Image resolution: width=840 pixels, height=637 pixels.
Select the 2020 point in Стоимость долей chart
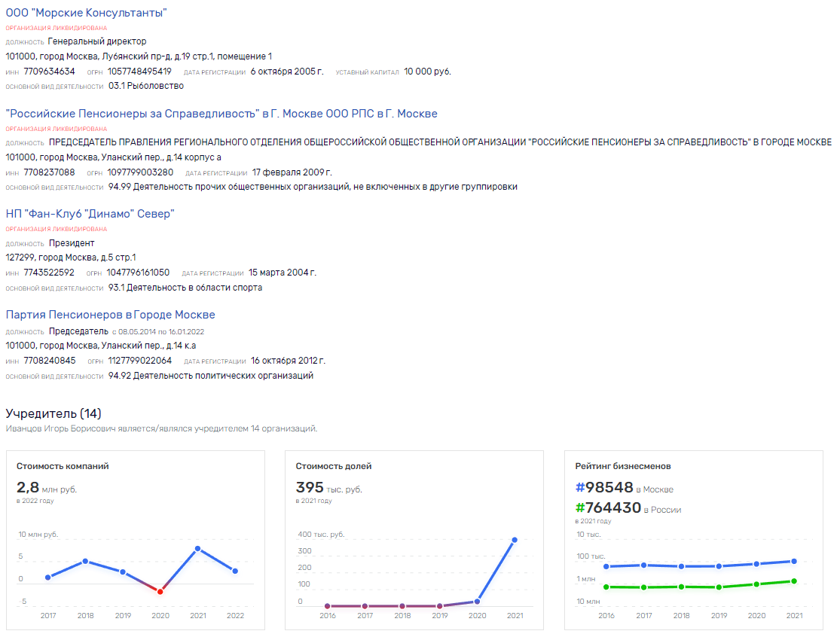click(x=478, y=602)
